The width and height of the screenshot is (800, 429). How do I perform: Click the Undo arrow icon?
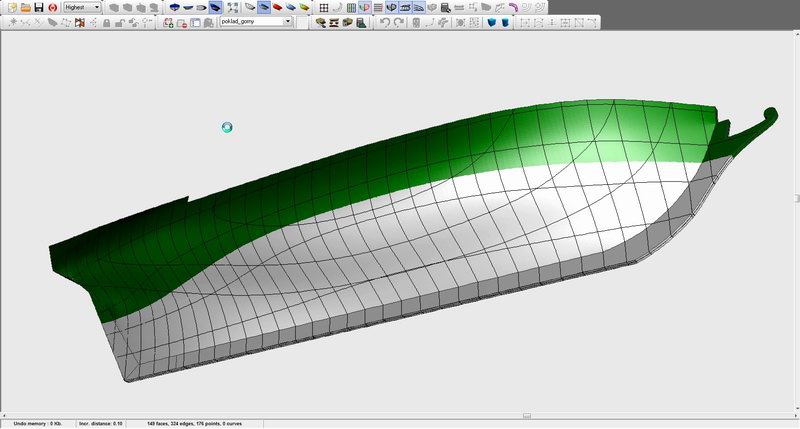(x=385, y=22)
